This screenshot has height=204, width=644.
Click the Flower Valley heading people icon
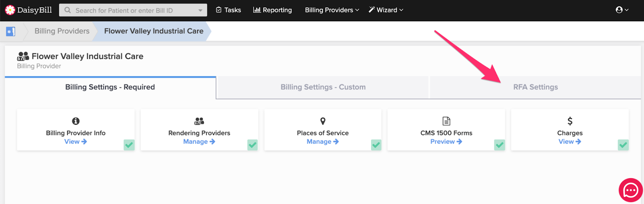coord(23,56)
